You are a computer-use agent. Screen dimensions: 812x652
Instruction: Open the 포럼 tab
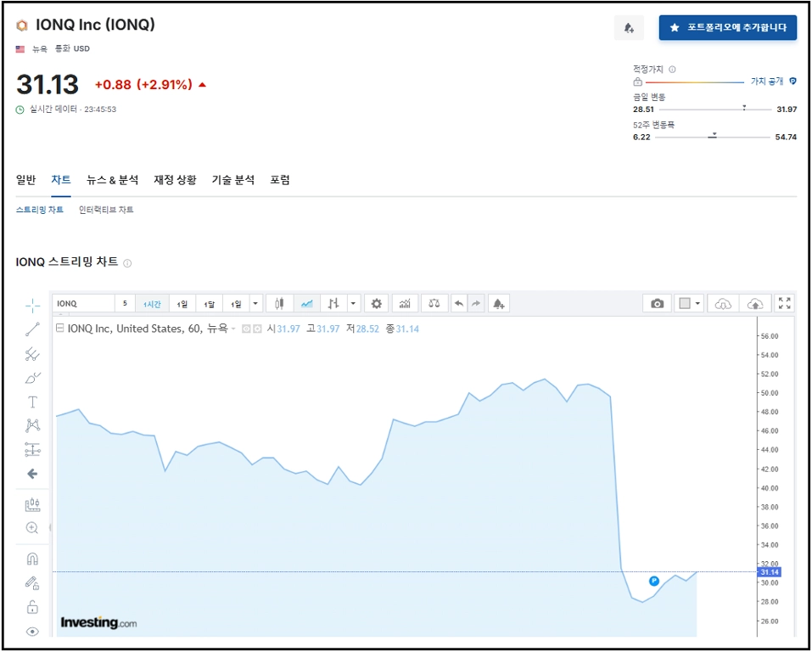(280, 180)
